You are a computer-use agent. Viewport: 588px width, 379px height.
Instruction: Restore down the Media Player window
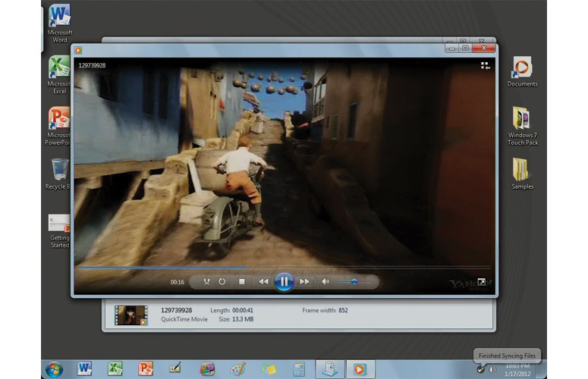(465, 49)
